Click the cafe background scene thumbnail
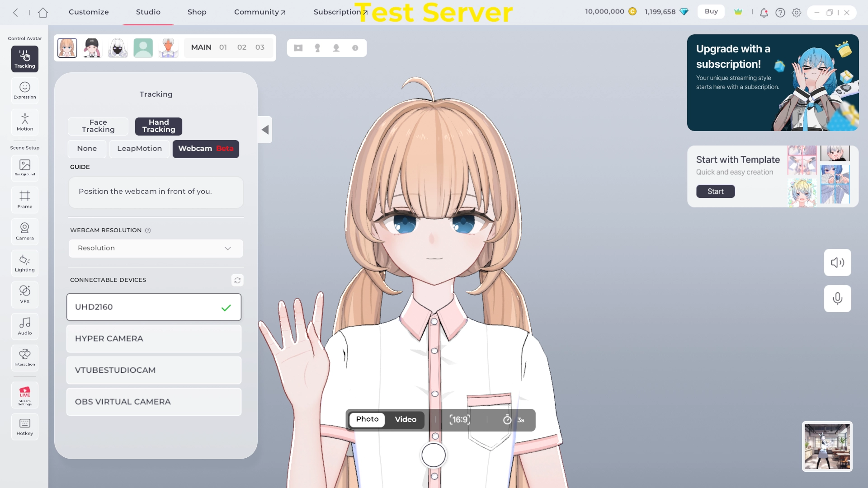868x488 pixels. (x=827, y=446)
